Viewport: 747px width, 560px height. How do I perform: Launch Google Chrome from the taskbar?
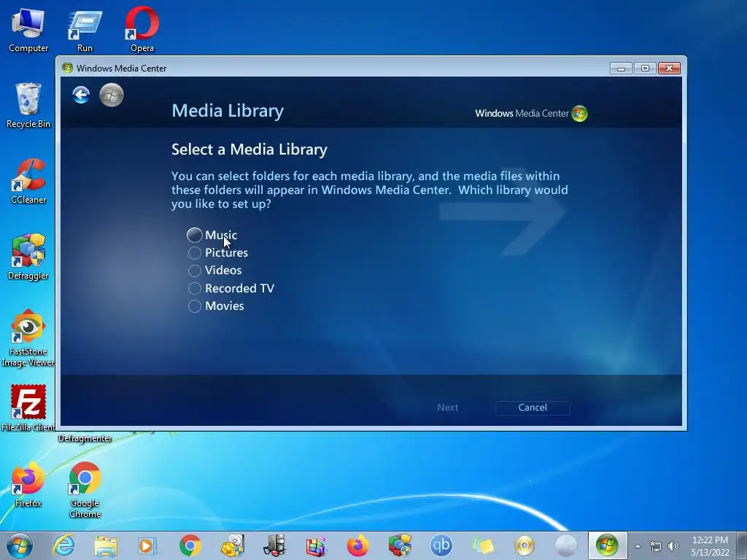coord(190,545)
